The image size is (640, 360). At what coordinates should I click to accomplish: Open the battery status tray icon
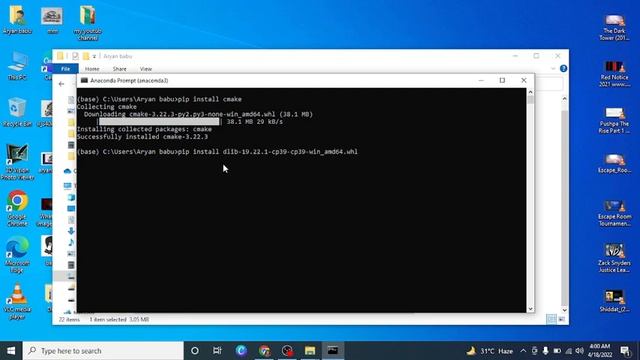pyautogui.click(x=557, y=351)
